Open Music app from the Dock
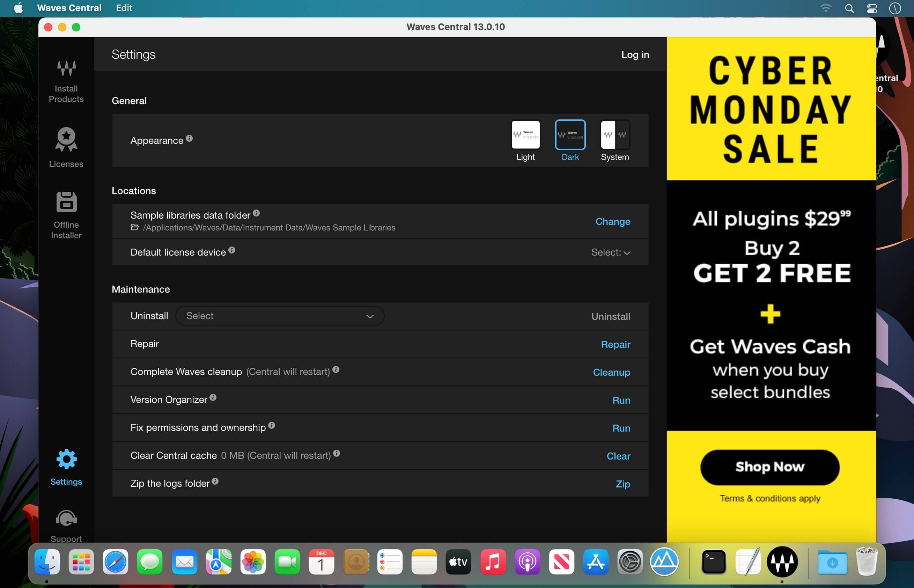This screenshot has width=914, height=588. tap(493, 562)
